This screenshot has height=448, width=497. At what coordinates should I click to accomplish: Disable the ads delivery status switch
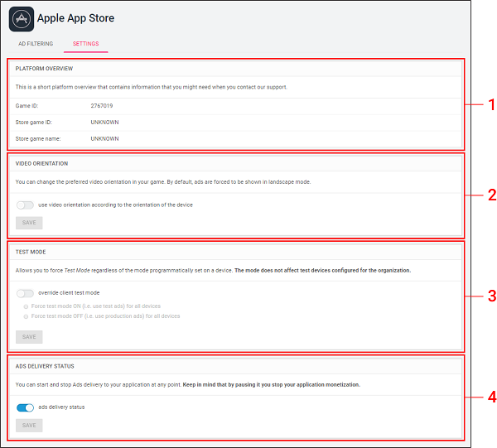pyautogui.click(x=25, y=407)
